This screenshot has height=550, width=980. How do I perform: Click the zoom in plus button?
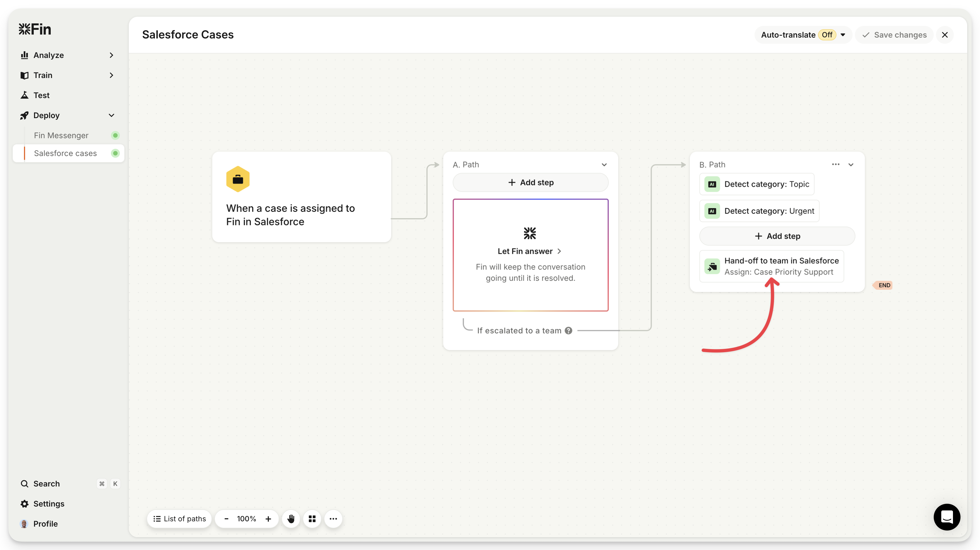tap(268, 519)
